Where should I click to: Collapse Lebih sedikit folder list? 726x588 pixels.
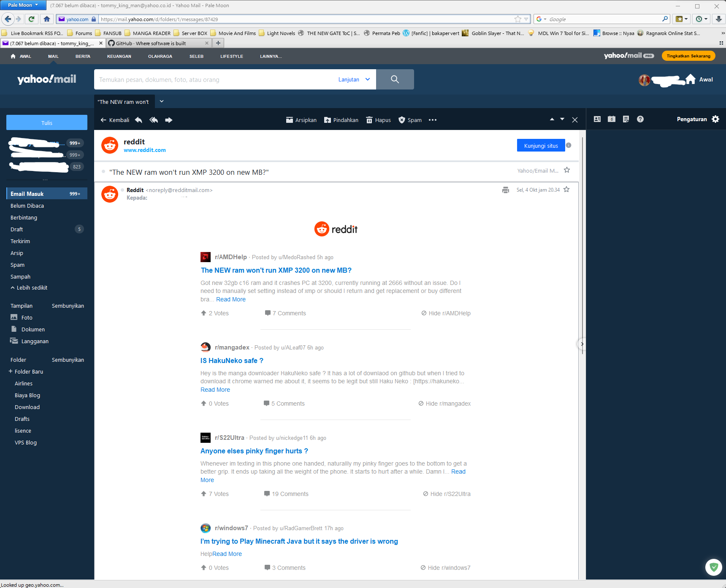pos(29,287)
